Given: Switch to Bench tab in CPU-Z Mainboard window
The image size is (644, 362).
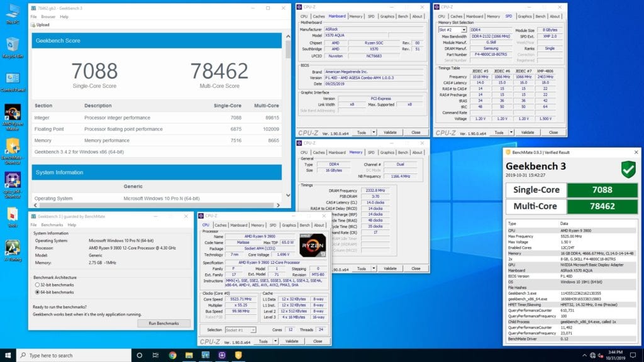Looking at the screenshot, I should click(x=403, y=16).
